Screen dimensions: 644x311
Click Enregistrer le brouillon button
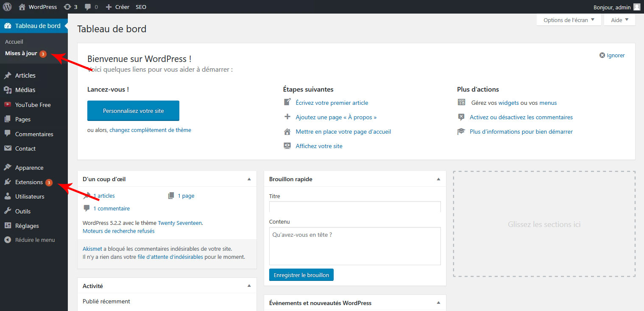tap(301, 275)
